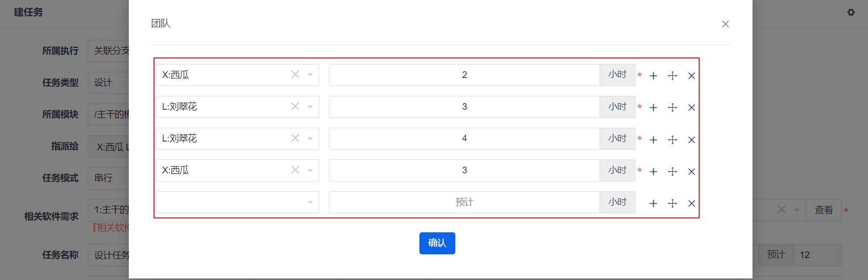The width and height of the screenshot is (868, 280).
Task: Click the move handle on the empty row
Action: click(x=672, y=204)
